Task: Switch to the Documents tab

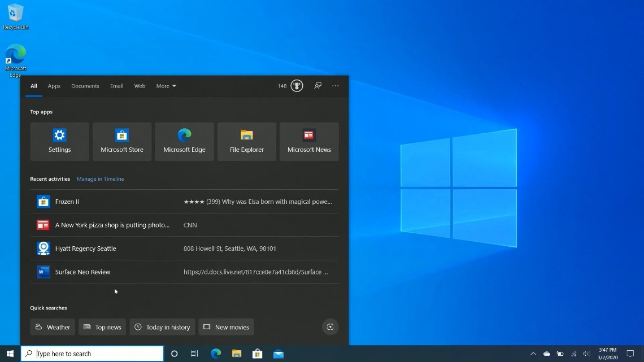Action: click(85, 86)
